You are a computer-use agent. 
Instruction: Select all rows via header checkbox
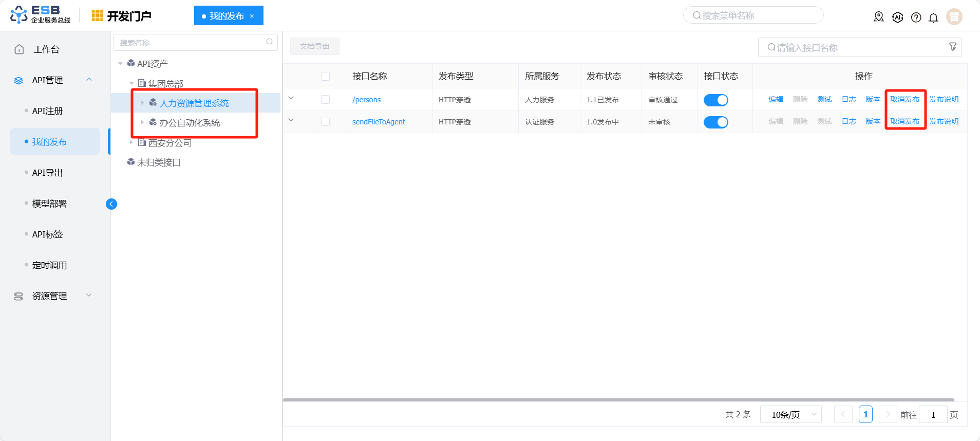325,77
